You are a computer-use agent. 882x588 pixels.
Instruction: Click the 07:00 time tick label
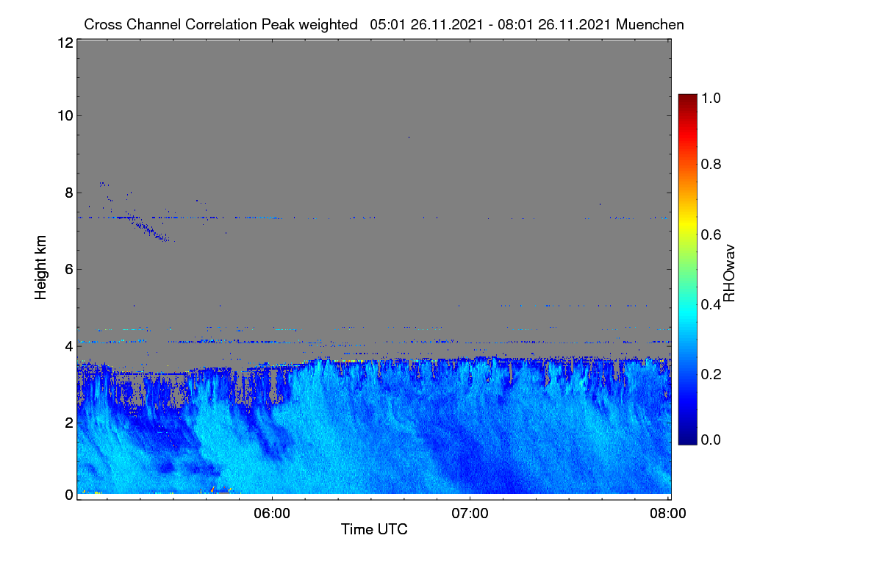pyautogui.click(x=470, y=513)
